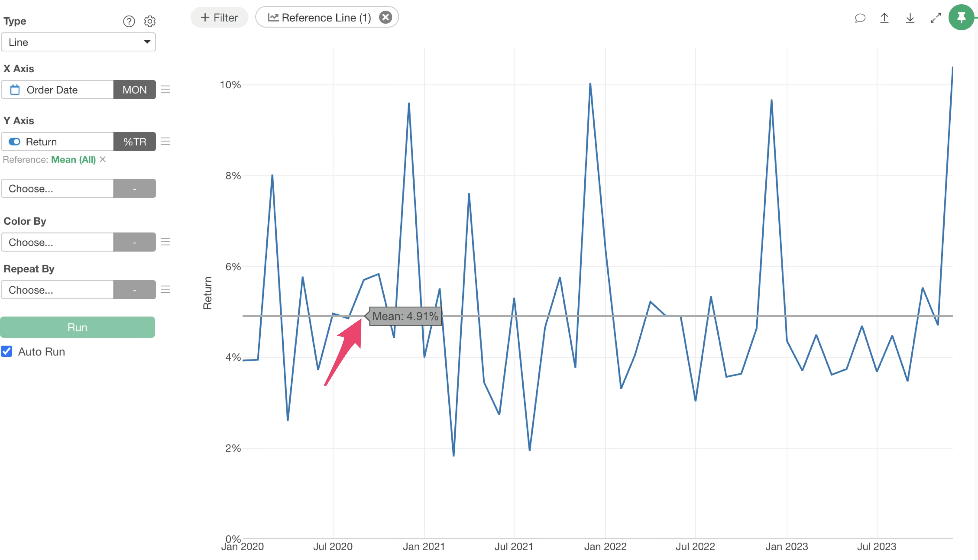978x560 pixels.
Task: Expand chart to full screen
Action: [935, 18]
